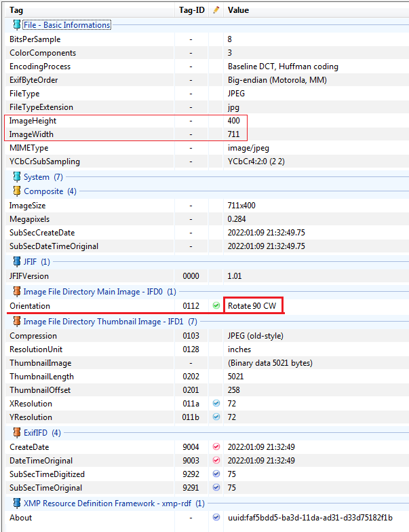The width and height of the screenshot is (409, 532).
Task: Click the FileType tag row
Action: click(x=207, y=94)
